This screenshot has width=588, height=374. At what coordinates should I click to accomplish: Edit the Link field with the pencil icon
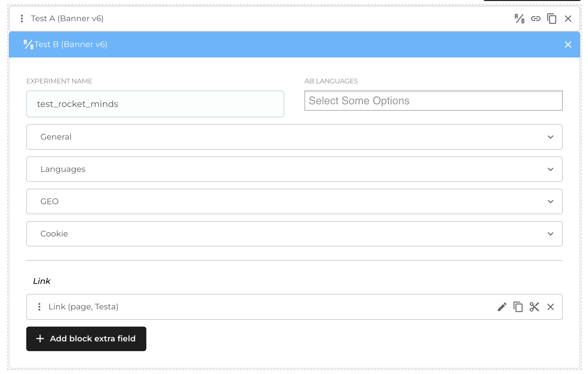pyautogui.click(x=502, y=307)
